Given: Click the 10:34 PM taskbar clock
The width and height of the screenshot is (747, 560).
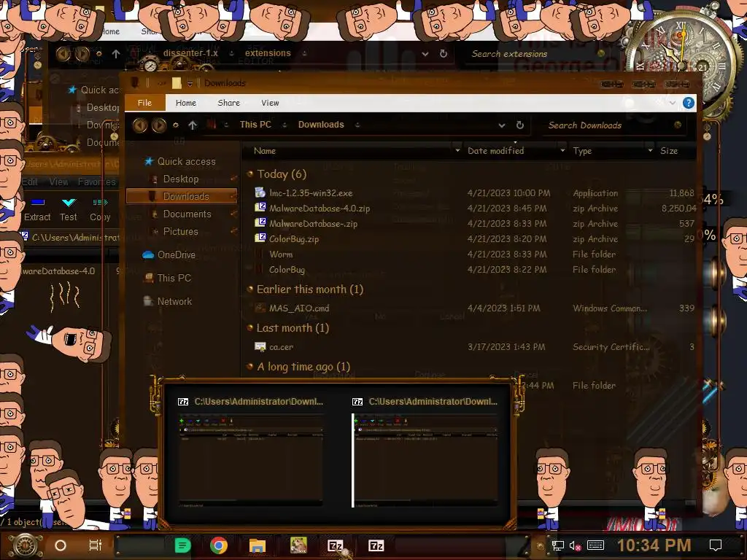Looking at the screenshot, I should tap(654, 545).
